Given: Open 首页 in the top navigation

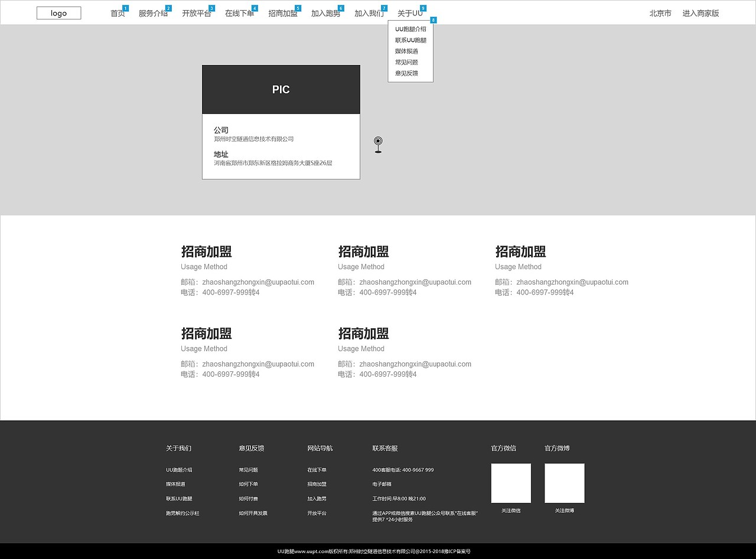Looking at the screenshot, I should coord(118,13).
